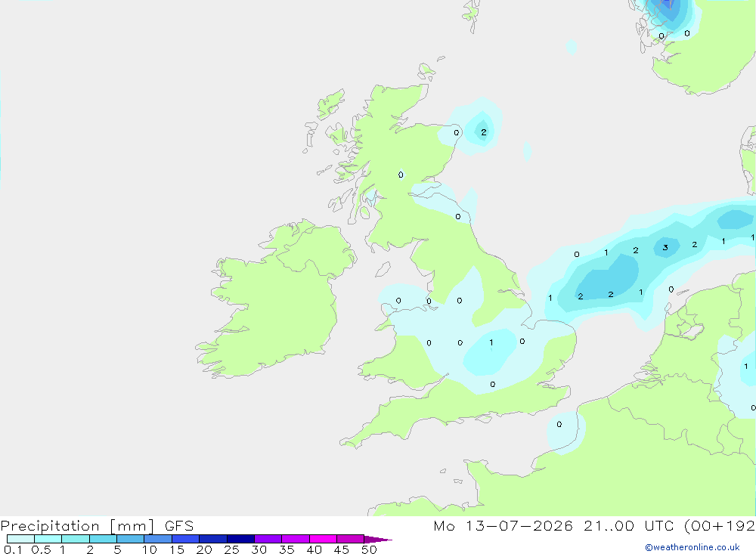
Task: Click the '50' legend label
Action: [x=369, y=549]
